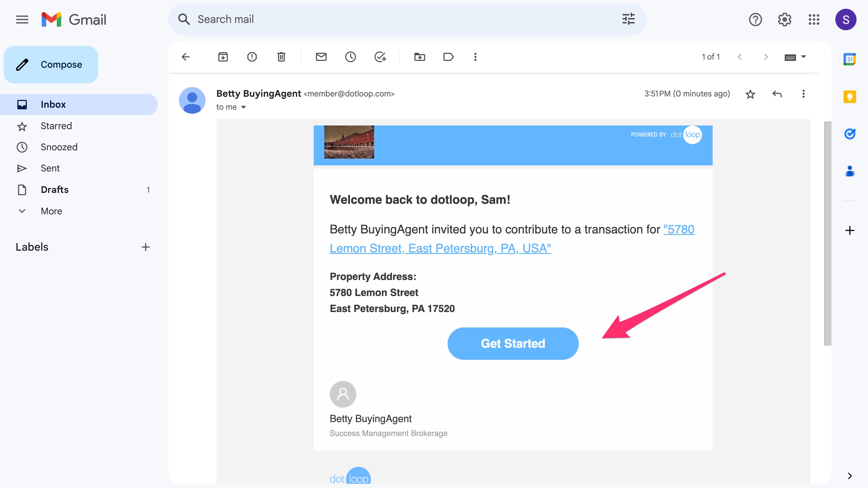Open the three-dot options menu for the email
Screen dimensions: 868x488
pyautogui.click(x=803, y=94)
